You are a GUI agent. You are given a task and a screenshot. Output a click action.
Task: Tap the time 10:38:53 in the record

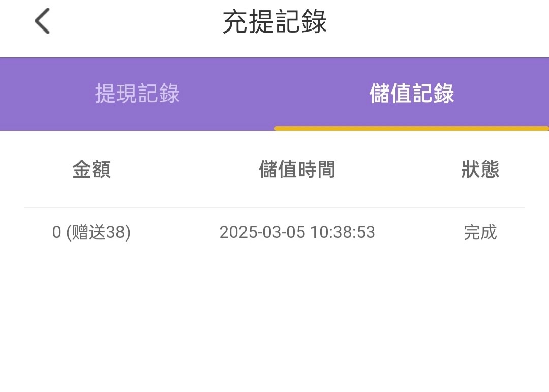pyautogui.click(x=343, y=233)
